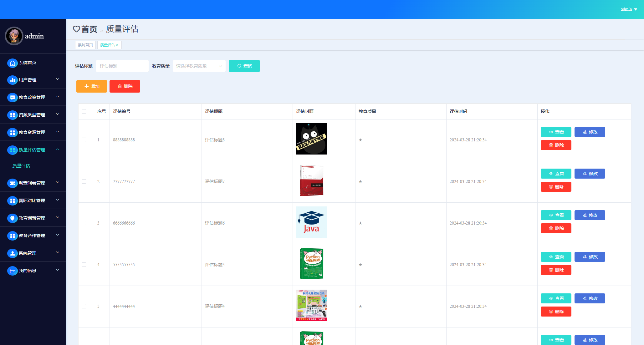Check the select-all checkbox in table header

point(84,111)
